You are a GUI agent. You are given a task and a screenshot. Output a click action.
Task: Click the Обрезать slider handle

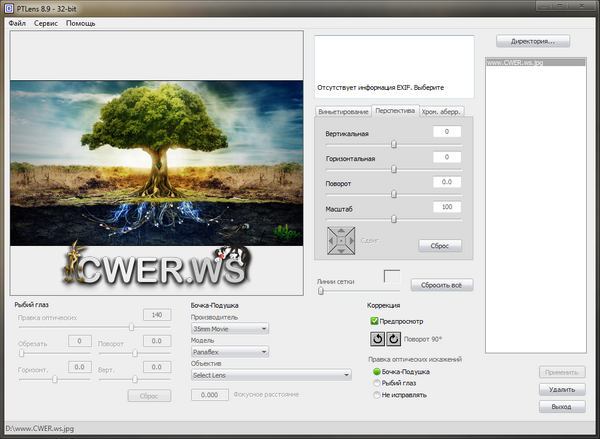[22, 353]
